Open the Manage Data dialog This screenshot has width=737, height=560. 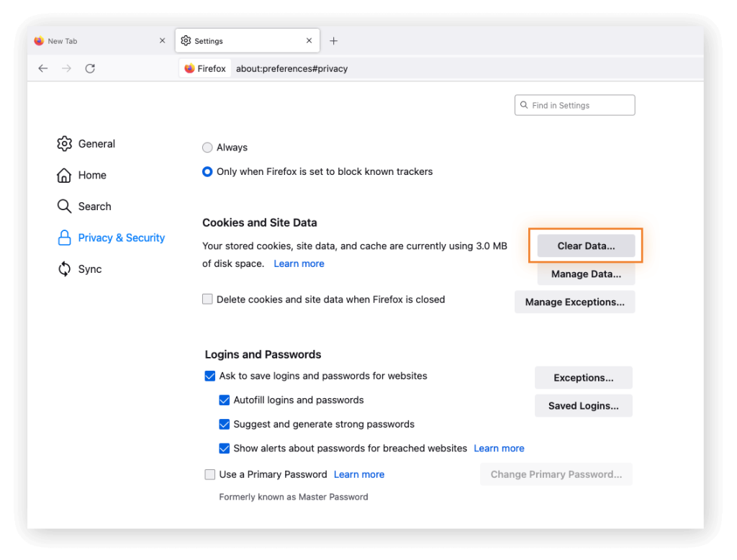point(586,274)
